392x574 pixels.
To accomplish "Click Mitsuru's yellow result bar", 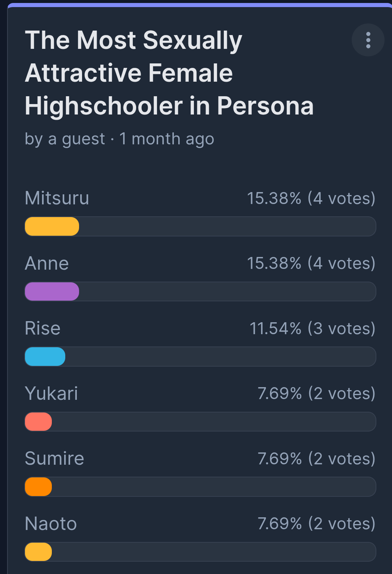I will [52, 226].
